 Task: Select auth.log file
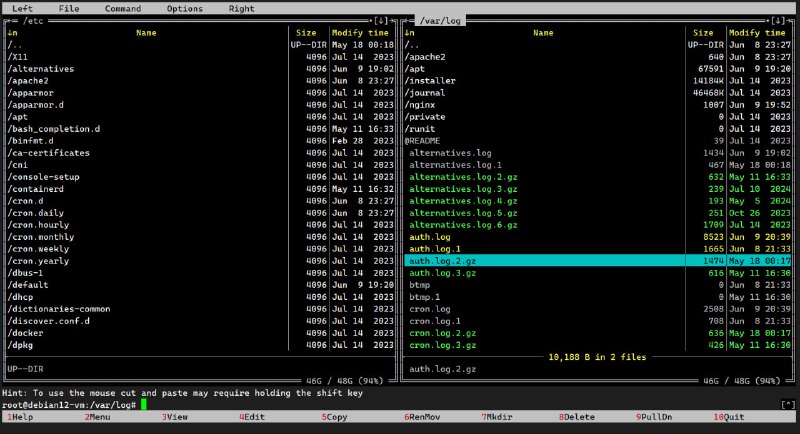click(x=544, y=237)
